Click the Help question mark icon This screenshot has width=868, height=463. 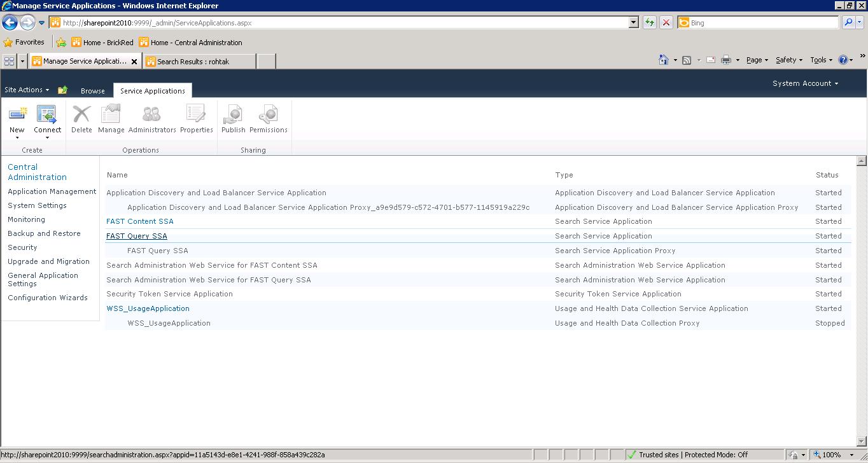tap(843, 60)
